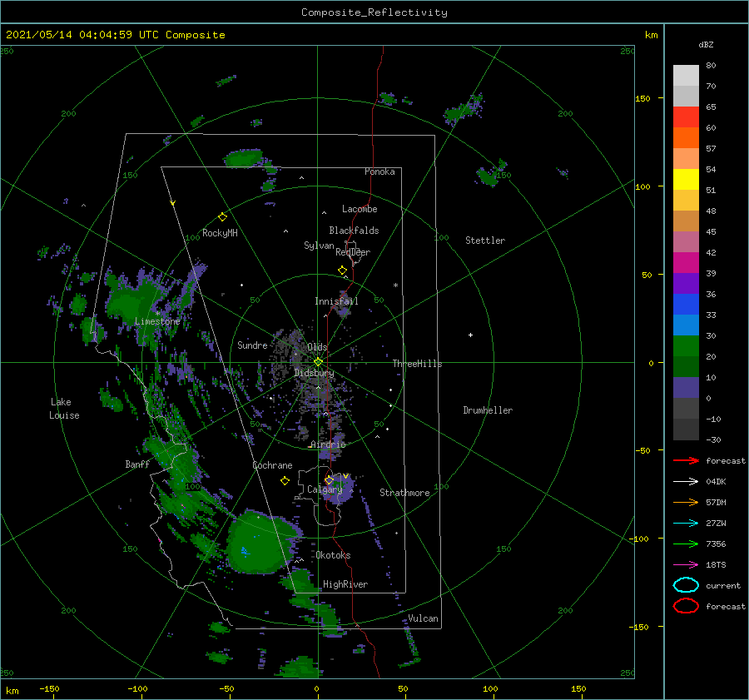Click the cyan current ellipse legend icon
Image resolution: width=749 pixels, height=700 pixels.
click(x=686, y=585)
